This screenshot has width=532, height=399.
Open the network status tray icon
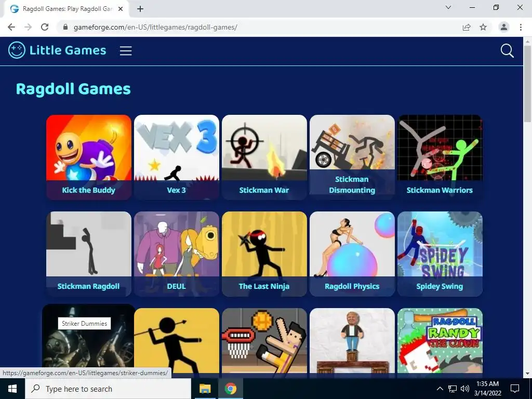pos(453,389)
